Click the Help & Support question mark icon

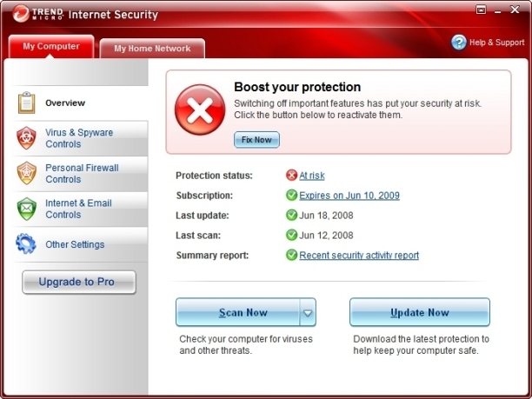[x=459, y=43]
